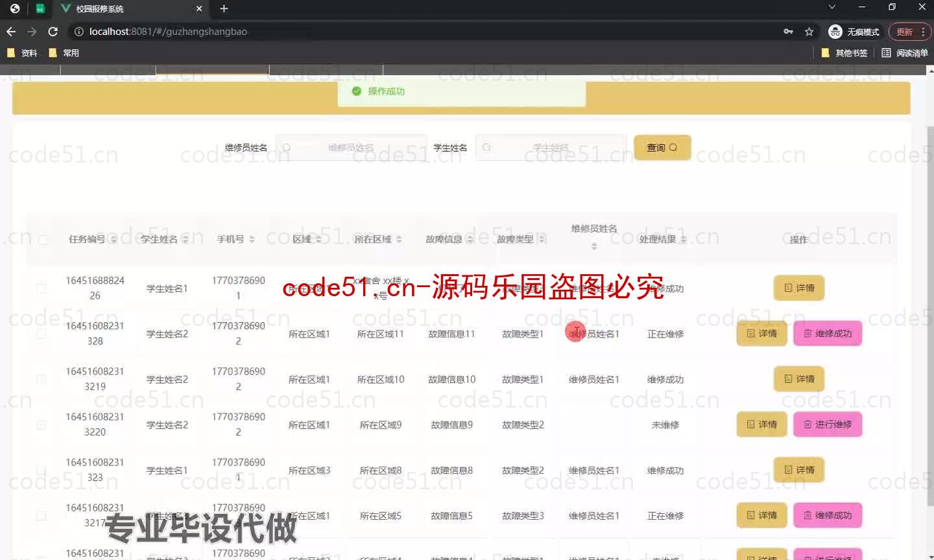Sort table by 学生姓名 column arrows

pos(185,240)
